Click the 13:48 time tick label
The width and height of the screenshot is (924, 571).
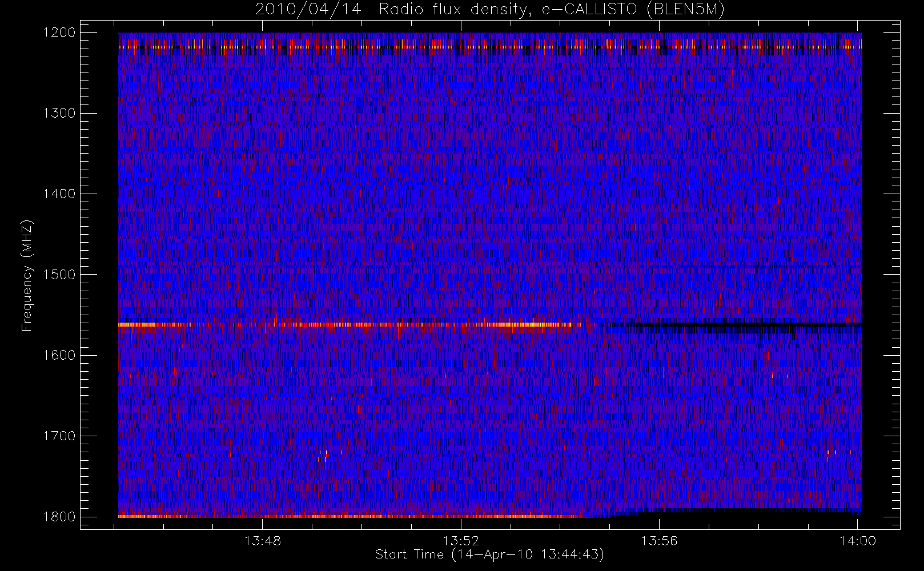pos(263,541)
